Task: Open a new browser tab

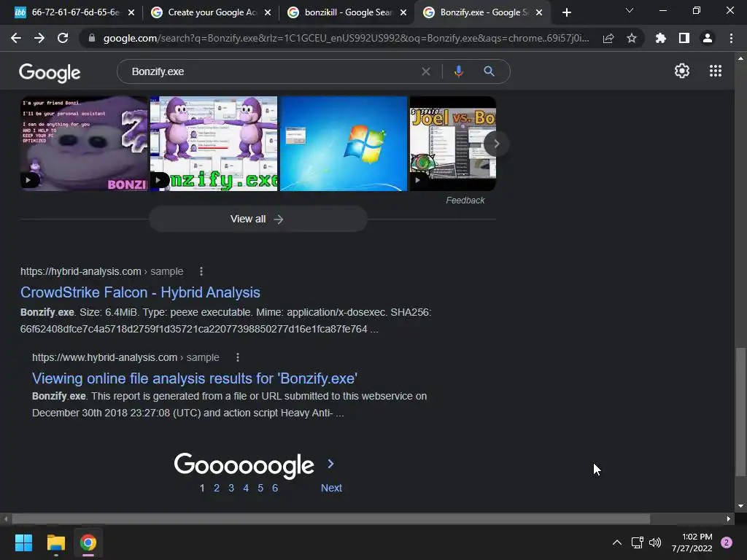Action: [566, 13]
